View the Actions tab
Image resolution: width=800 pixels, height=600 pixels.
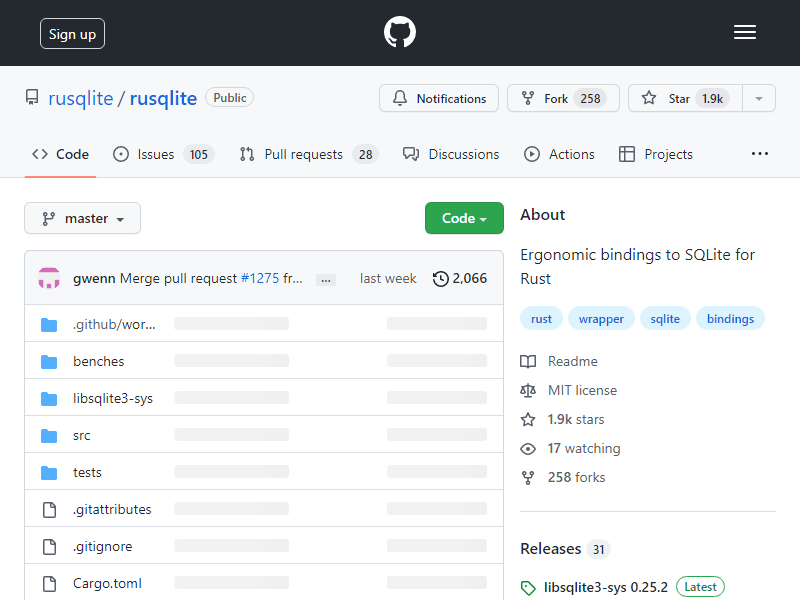(559, 154)
